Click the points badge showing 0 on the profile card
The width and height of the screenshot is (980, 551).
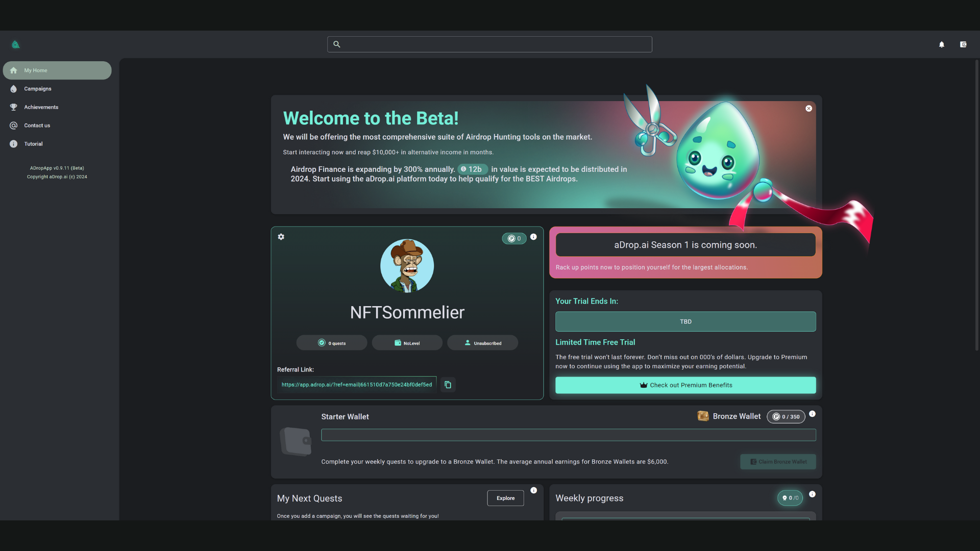click(514, 238)
